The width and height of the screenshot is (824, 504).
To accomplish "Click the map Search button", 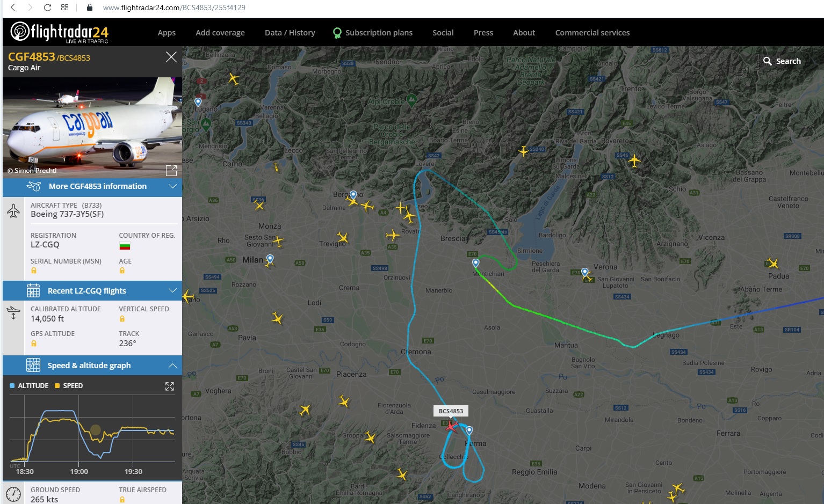I will point(782,61).
